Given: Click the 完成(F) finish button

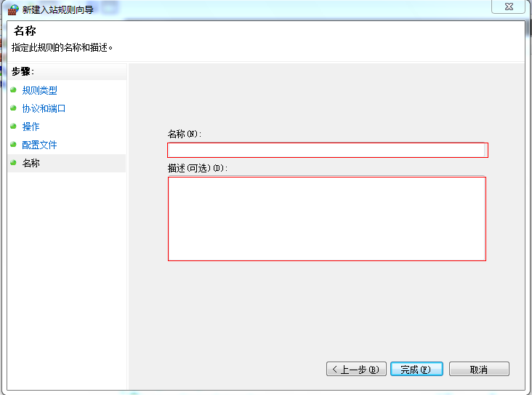Looking at the screenshot, I should 416,369.
